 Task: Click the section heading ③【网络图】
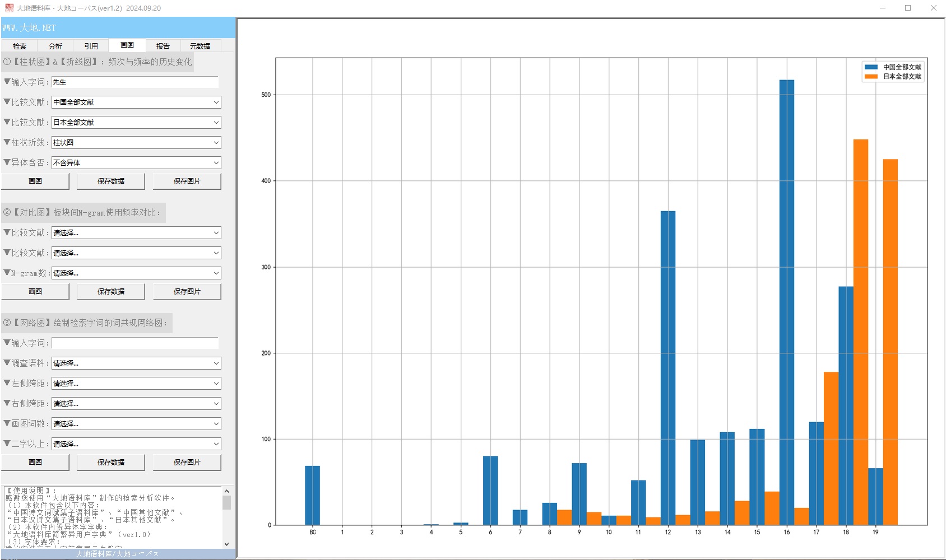coord(86,323)
